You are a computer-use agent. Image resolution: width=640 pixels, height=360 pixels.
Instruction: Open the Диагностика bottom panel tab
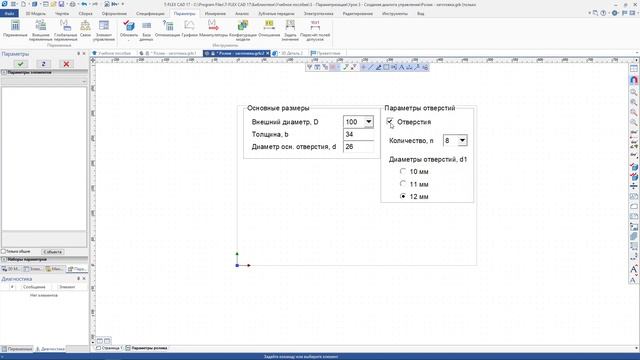click(x=50, y=349)
